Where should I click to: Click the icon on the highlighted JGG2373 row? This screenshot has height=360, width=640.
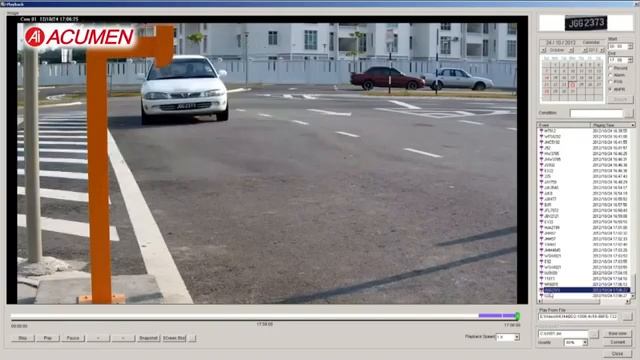tap(541, 290)
